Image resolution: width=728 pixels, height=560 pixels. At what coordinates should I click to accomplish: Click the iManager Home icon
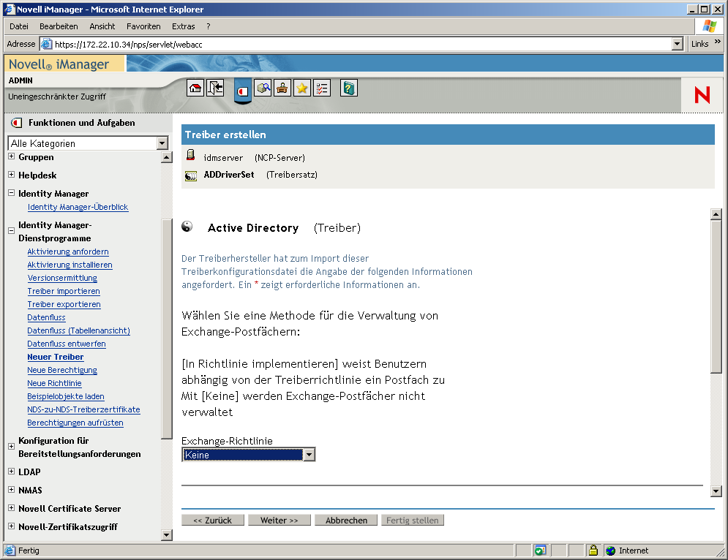(x=195, y=88)
